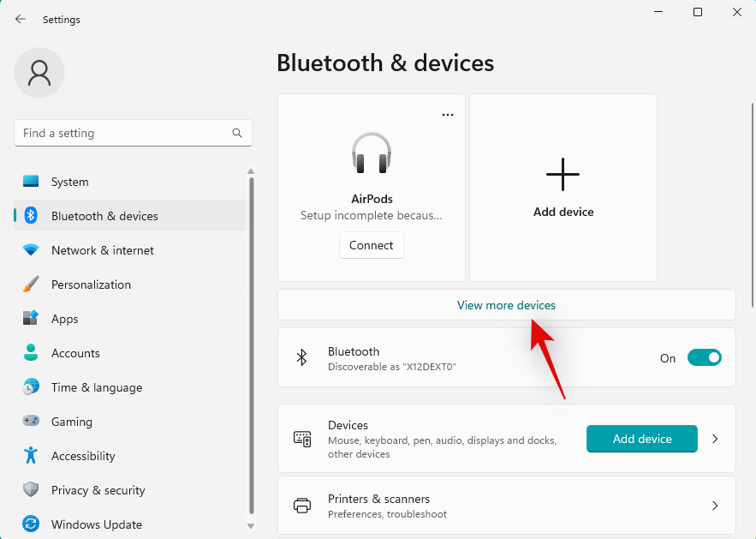This screenshot has width=756, height=539.
Task: Open Accessibility settings
Action: click(x=129, y=456)
